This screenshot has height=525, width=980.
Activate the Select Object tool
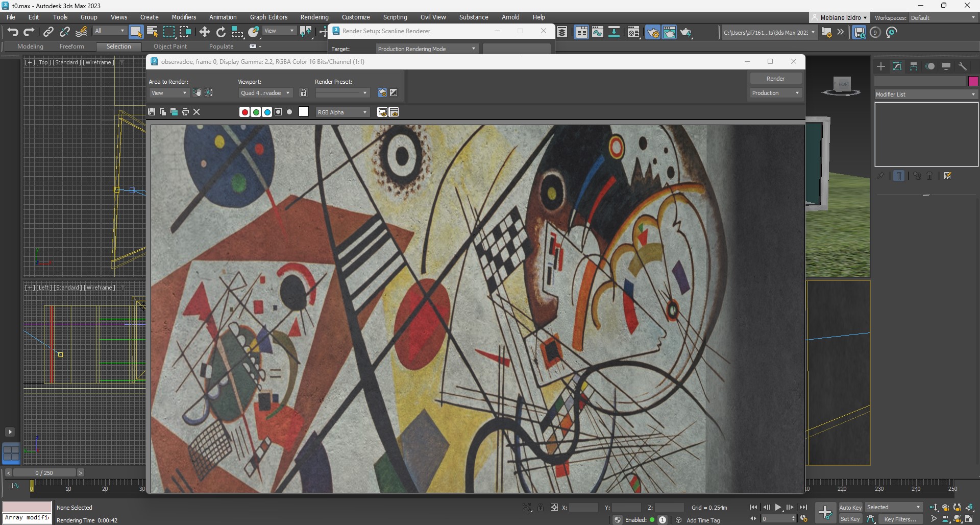tap(136, 32)
